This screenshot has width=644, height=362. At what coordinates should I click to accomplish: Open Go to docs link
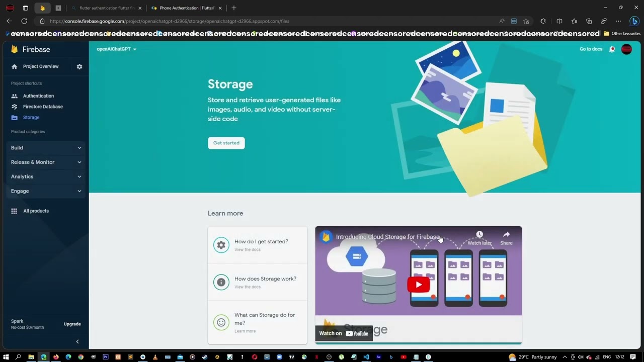(x=591, y=49)
